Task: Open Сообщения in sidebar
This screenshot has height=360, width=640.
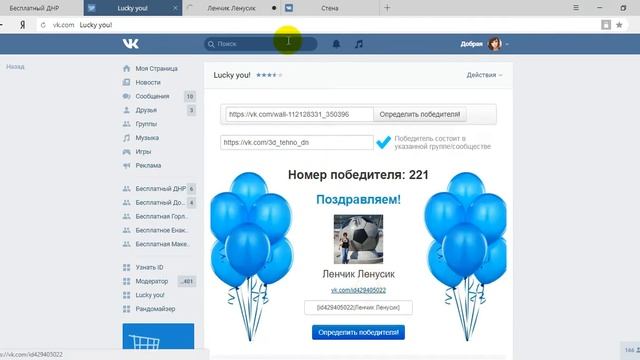Action: [152, 96]
